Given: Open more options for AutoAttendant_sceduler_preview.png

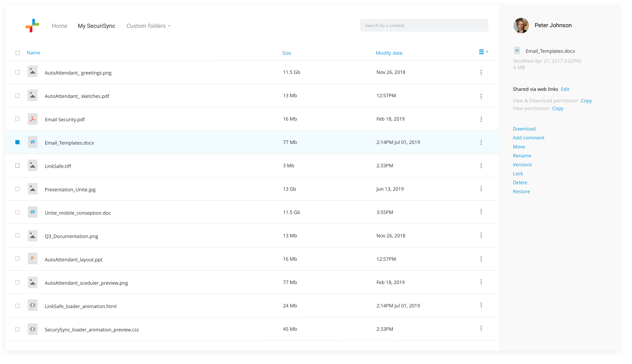Looking at the screenshot, I should point(481,282).
